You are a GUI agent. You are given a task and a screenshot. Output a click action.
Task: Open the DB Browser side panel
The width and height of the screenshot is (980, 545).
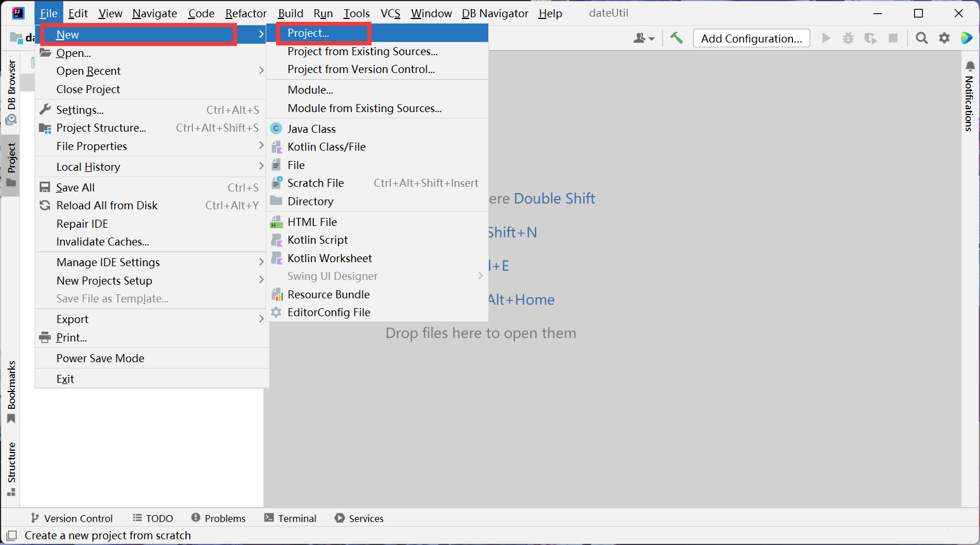click(11, 92)
